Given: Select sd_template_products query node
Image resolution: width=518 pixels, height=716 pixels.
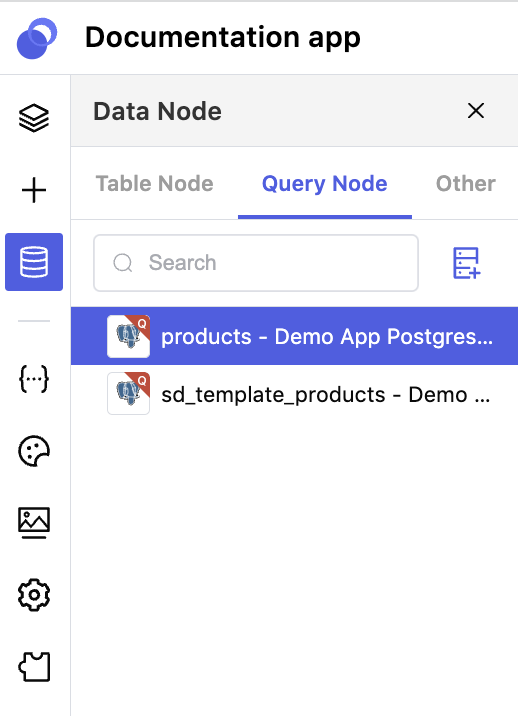Looking at the screenshot, I should tap(294, 394).
